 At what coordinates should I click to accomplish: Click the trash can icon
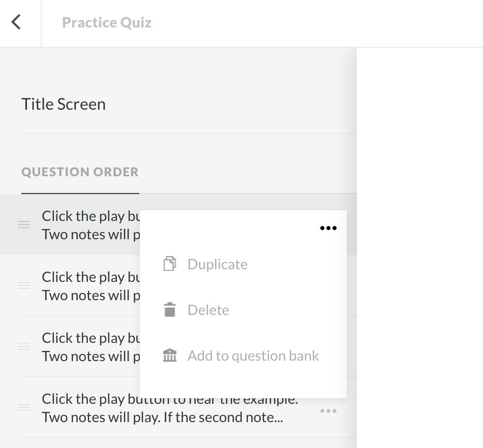point(170,310)
